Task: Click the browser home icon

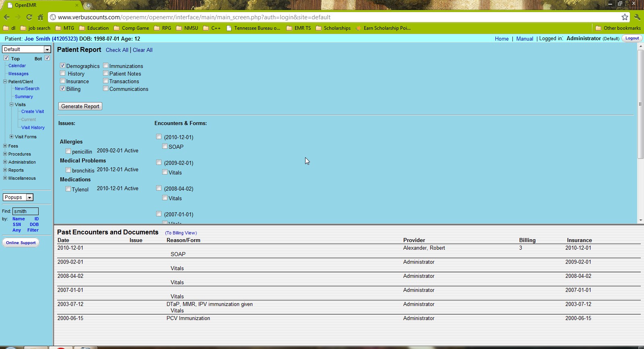Action: click(x=40, y=17)
